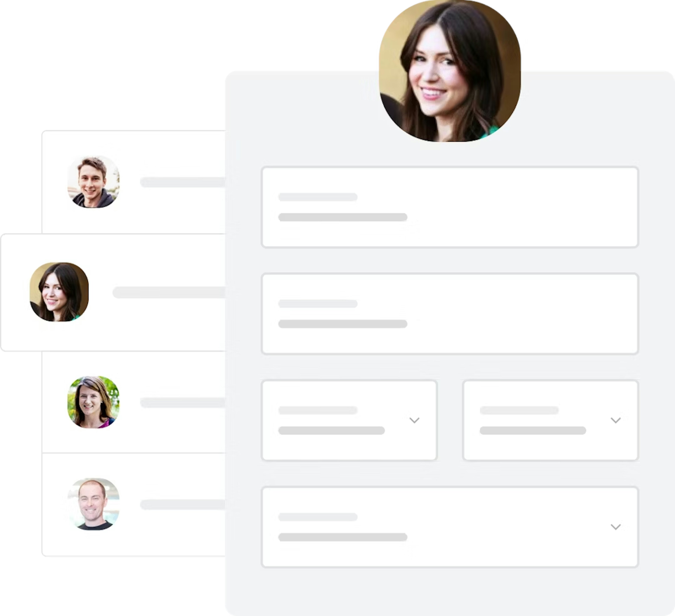Select the avatar with green leafy background

point(93,402)
